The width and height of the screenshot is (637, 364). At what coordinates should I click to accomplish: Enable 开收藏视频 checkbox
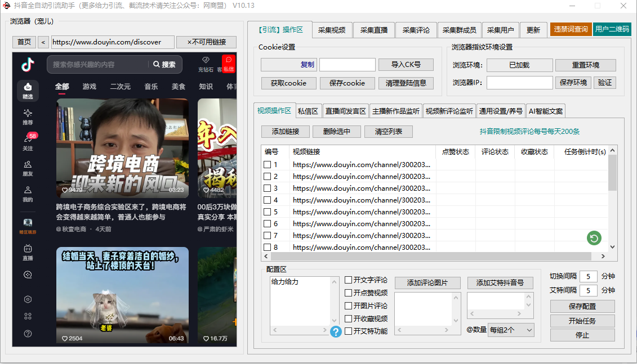coord(348,319)
